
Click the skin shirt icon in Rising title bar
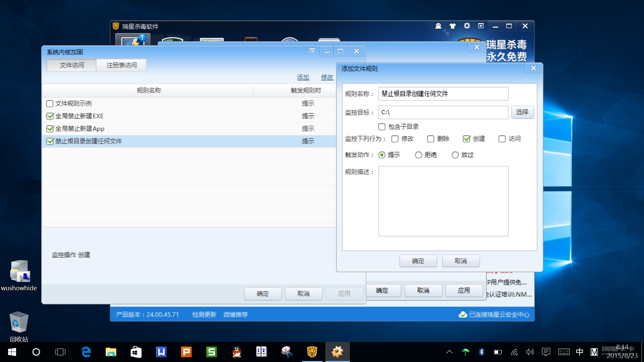pyautogui.click(x=452, y=26)
